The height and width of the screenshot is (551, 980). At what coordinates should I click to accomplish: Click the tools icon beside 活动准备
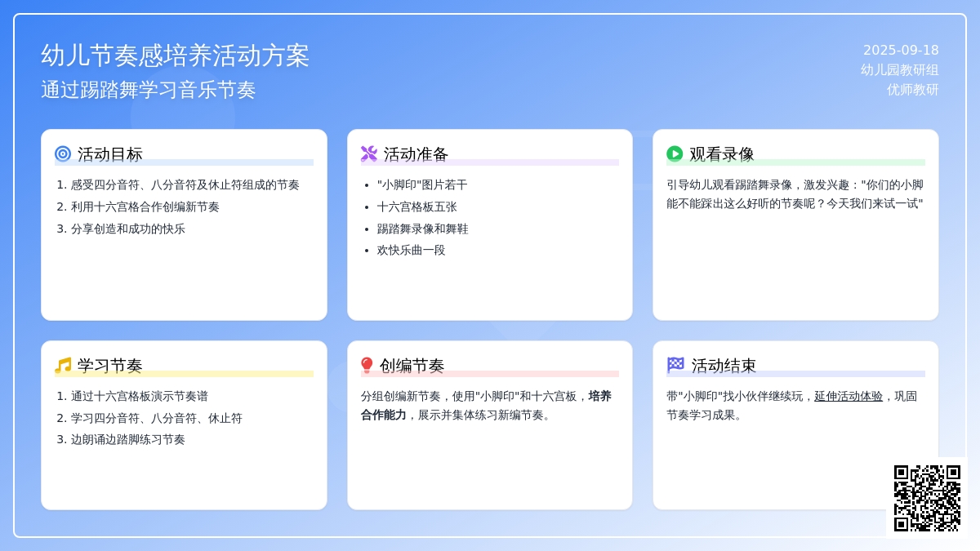(369, 153)
